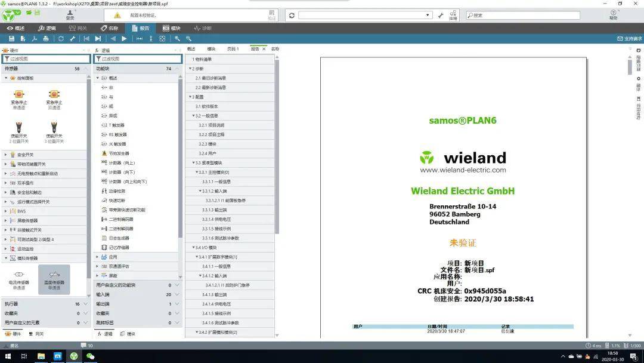The image size is (644, 363).
Task: Click the refresh icon beside the connection dropdown
Action: (x=292, y=15)
